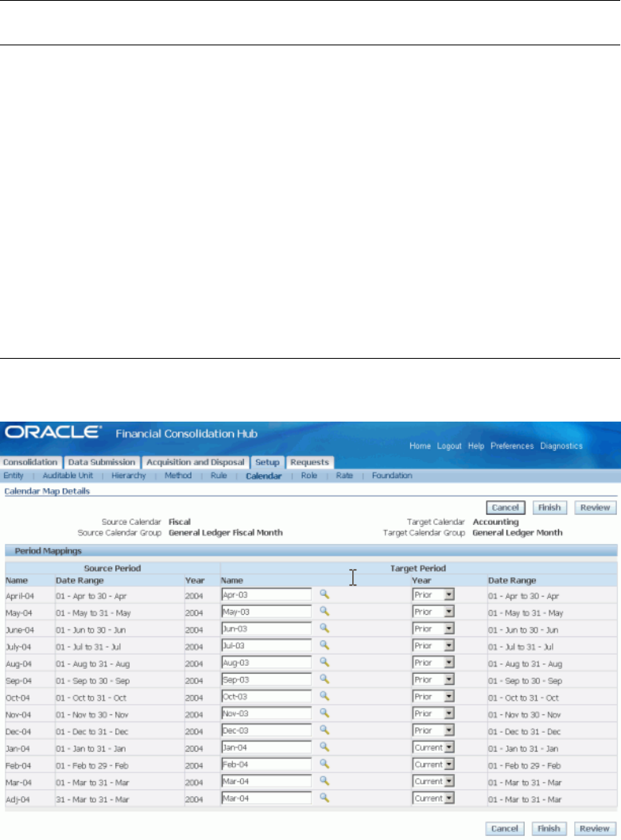Focus the Dec-03 target name field
The image size is (621, 840).
tap(266, 730)
